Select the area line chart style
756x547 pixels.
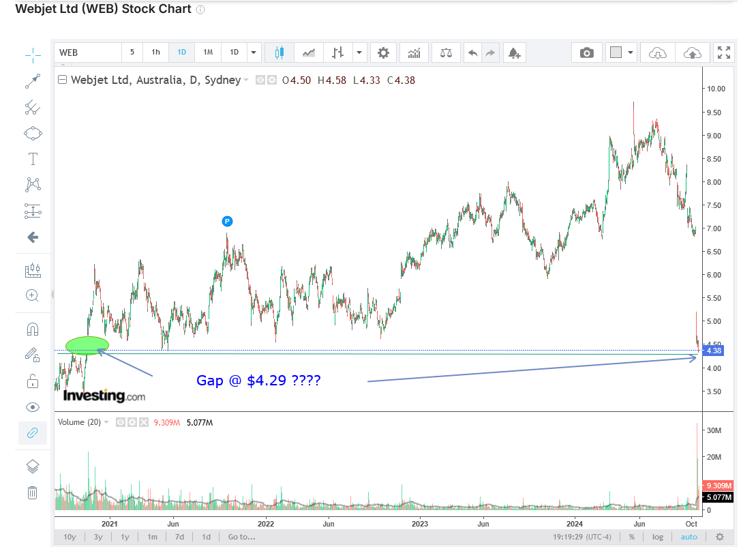[309, 53]
